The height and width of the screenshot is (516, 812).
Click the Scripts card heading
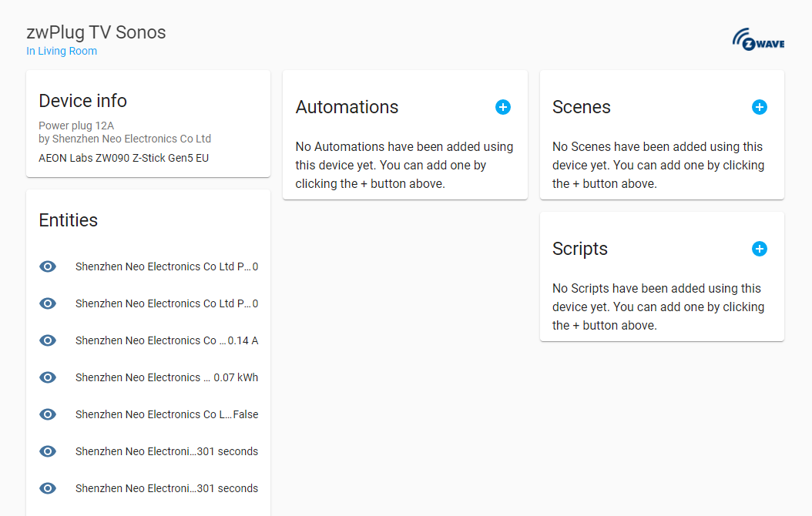click(x=580, y=249)
